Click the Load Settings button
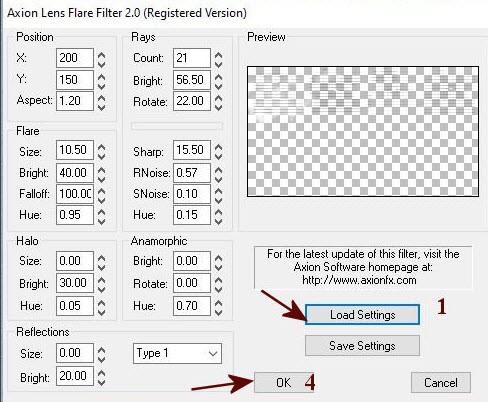The image size is (488, 402). click(x=362, y=314)
